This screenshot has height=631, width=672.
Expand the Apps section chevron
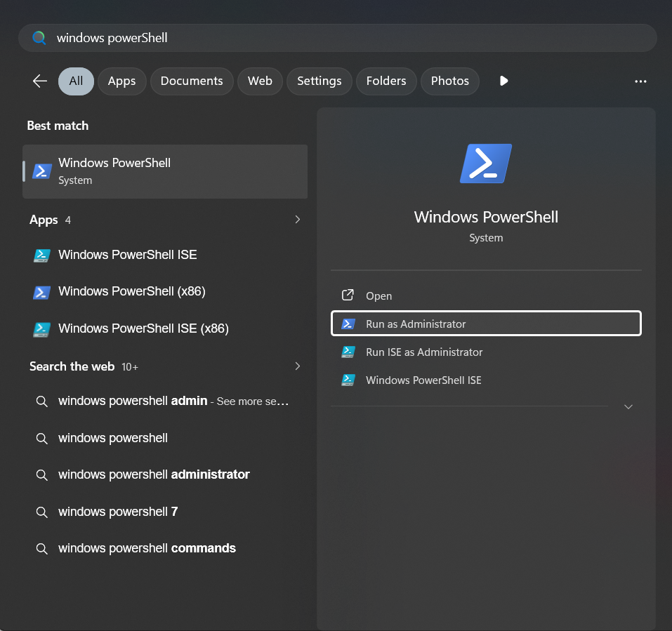pos(298,219)
